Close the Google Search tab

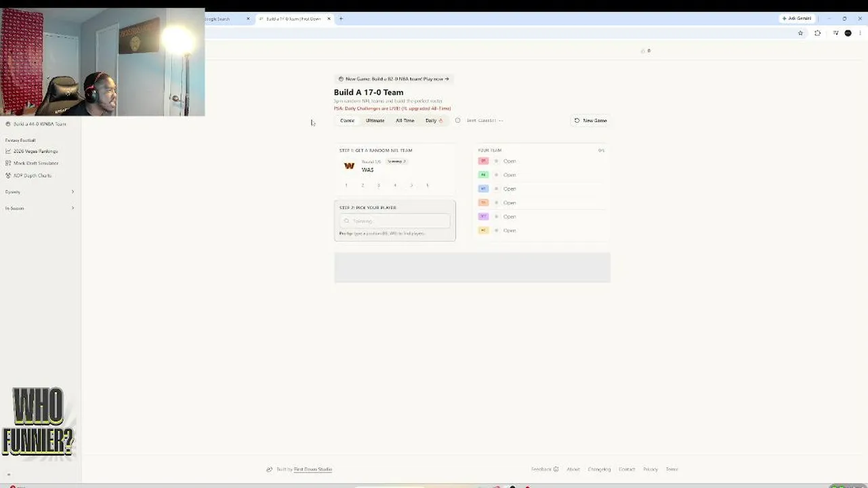(x=248, y=18)
